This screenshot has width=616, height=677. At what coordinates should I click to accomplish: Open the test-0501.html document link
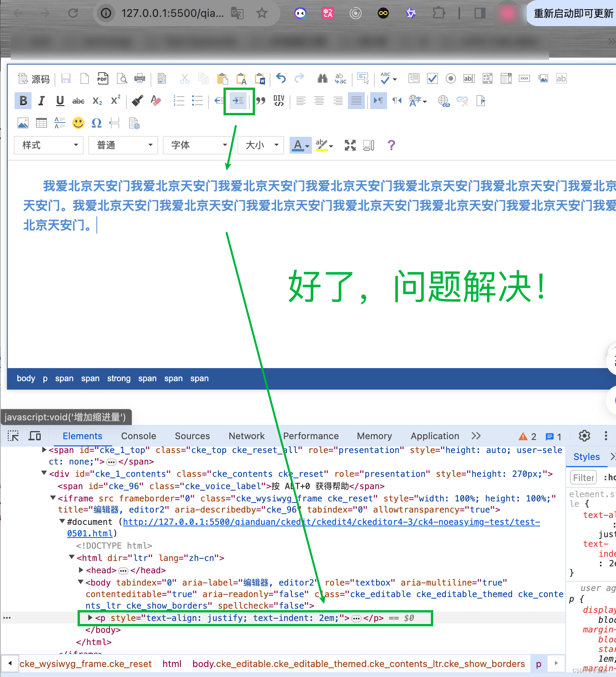[x=303, y=527]
